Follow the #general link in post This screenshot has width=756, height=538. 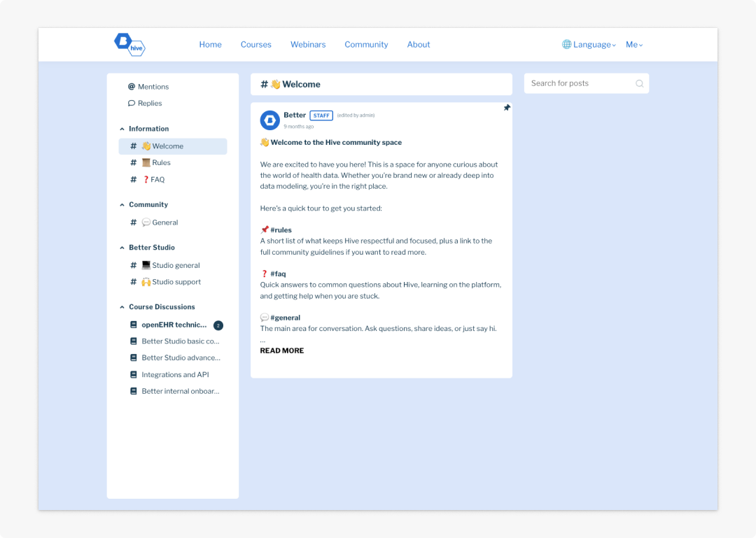286,318
